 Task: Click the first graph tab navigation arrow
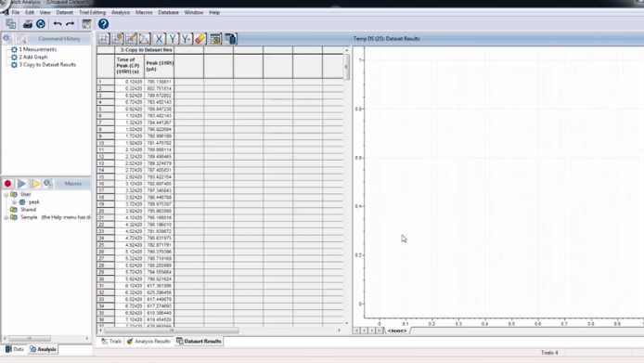coord(356,331)
